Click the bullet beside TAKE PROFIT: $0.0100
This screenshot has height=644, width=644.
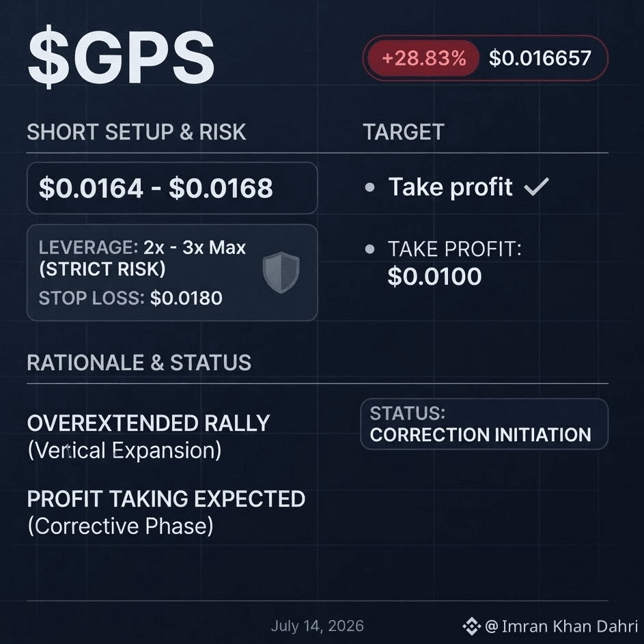[x=369, y=249]
